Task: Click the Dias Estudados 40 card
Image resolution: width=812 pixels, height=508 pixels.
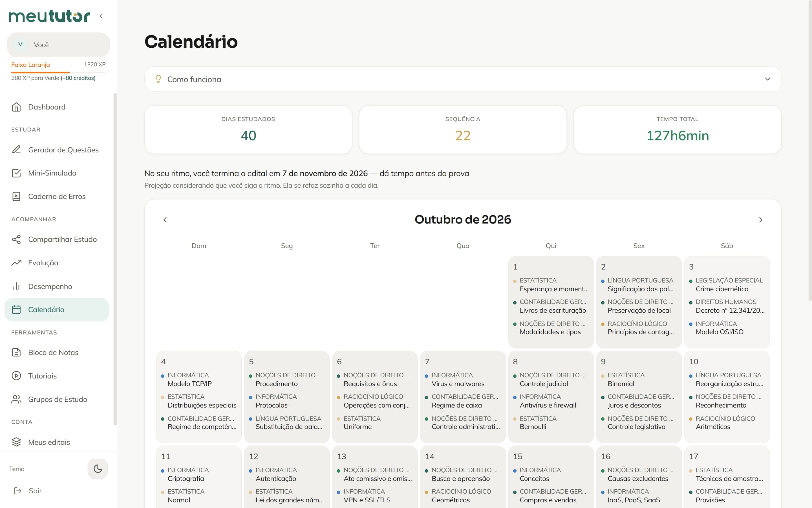Action: [x=248, y=130]
